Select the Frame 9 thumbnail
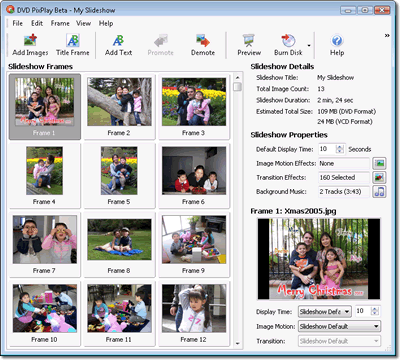The height and width of the screenshot is (360, 400). point(194,245)
